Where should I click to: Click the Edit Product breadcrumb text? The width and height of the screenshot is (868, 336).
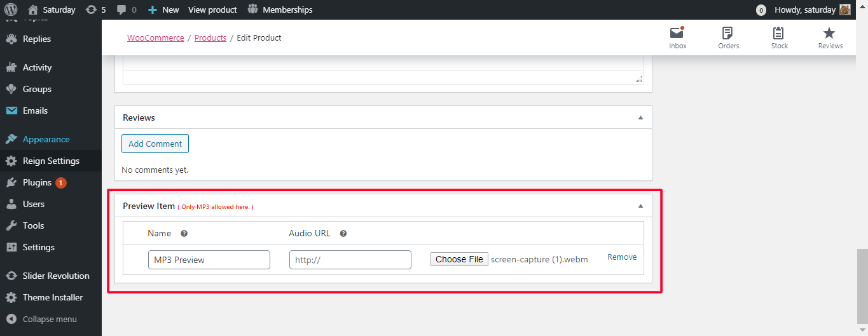pyautogui.click(x=259, y=37)
